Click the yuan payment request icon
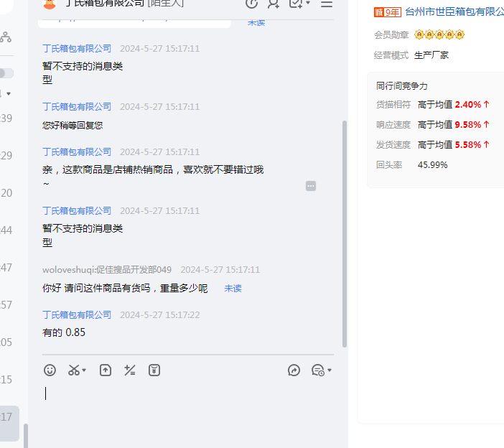The image size is (504, 448). click(154, 370)
